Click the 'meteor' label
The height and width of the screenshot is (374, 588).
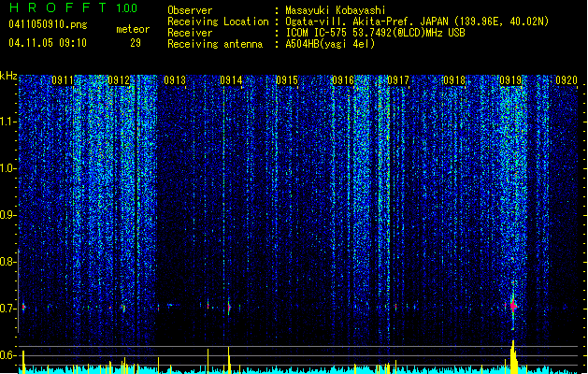pos(133,29)
